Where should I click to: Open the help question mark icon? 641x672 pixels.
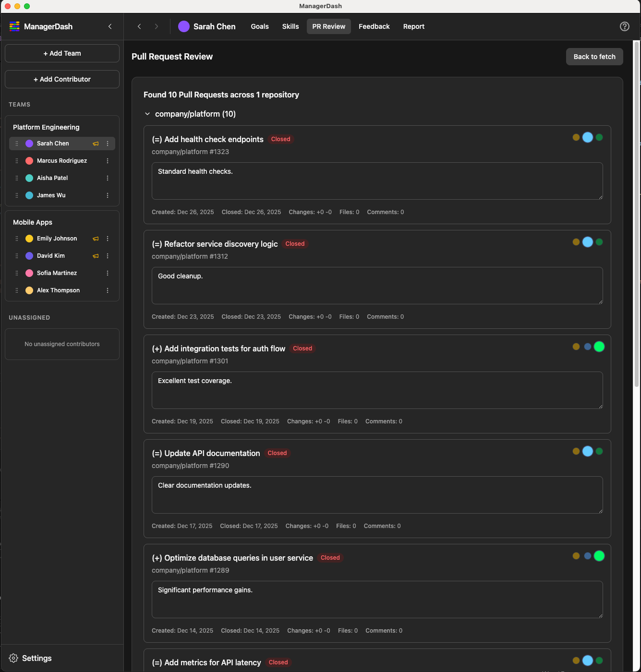(x=624, y=26)
